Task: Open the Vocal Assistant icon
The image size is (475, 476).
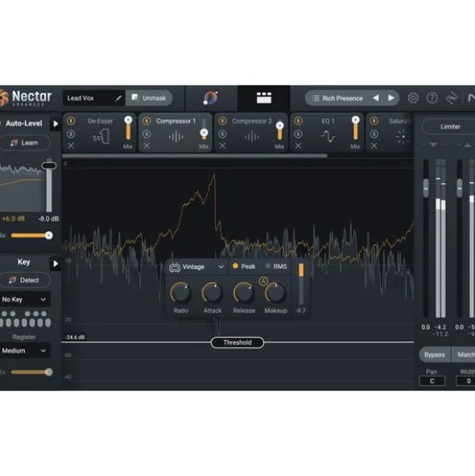Action: click(211, 97)
